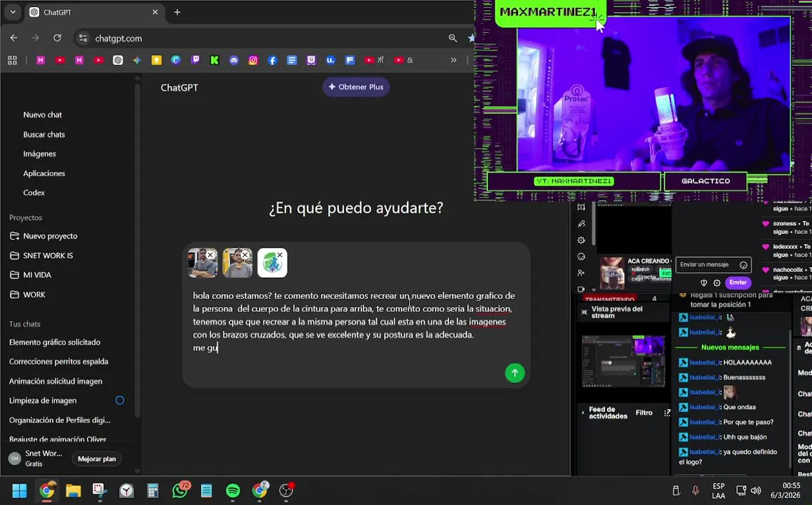Screen dimensions: 812x505
Task: Send the ChatGPT message with green arrow button
Action: [514, 373]
